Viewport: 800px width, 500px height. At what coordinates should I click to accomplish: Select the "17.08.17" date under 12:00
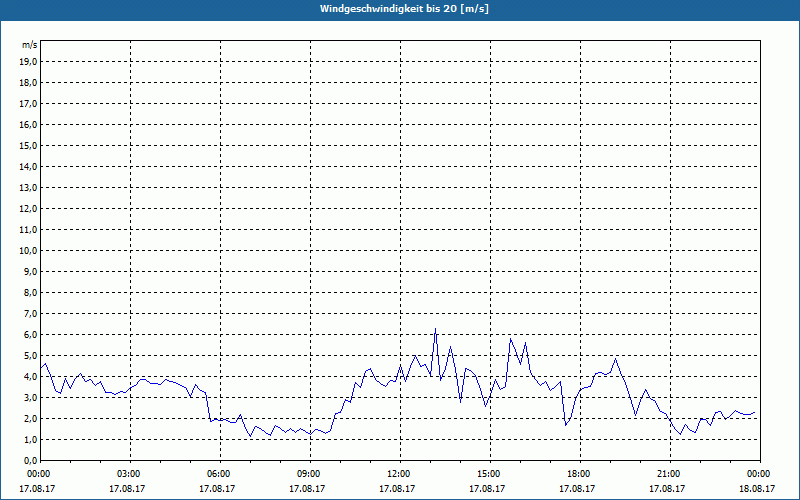coord(397,488)
